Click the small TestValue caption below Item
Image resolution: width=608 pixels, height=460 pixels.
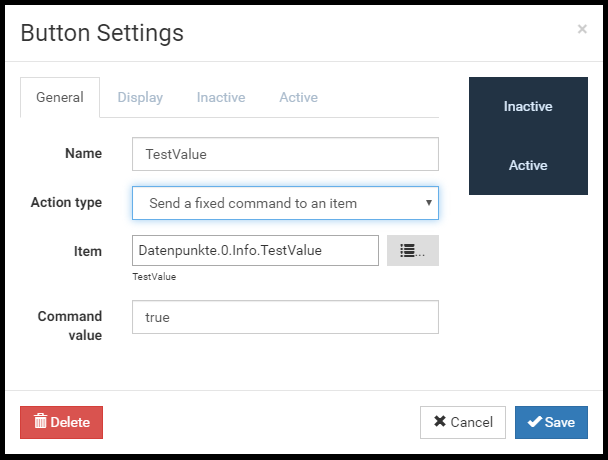click(153, 277)
